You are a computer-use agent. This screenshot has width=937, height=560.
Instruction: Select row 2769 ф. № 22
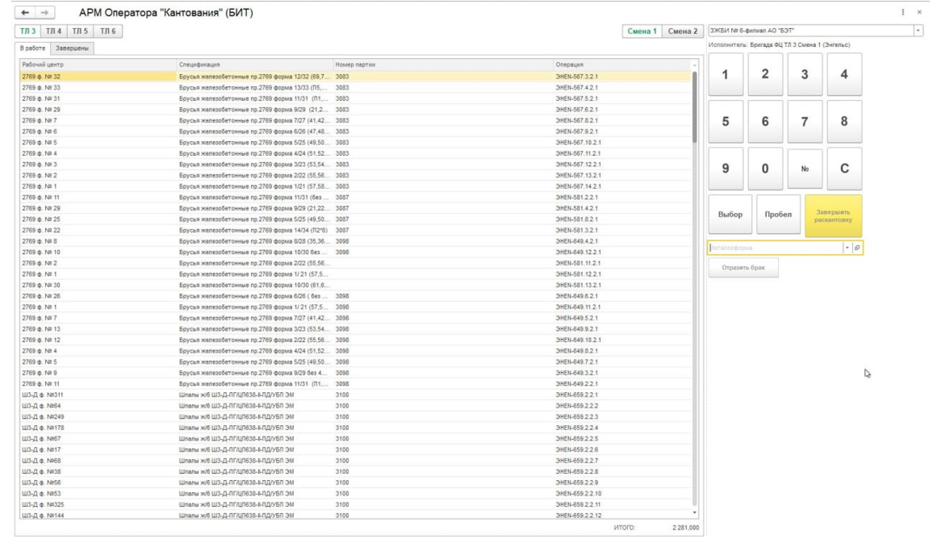tap(356, 230)
